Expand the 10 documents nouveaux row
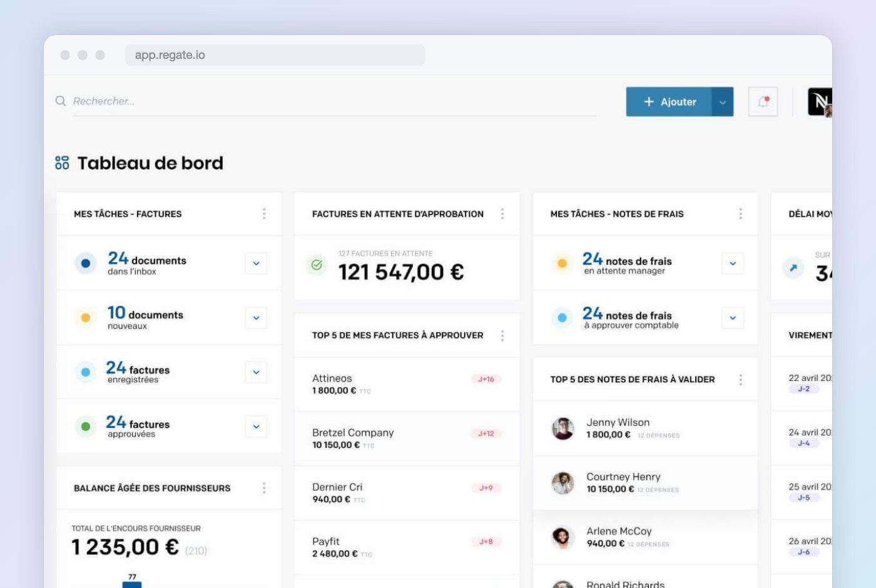 coord(256,318)
